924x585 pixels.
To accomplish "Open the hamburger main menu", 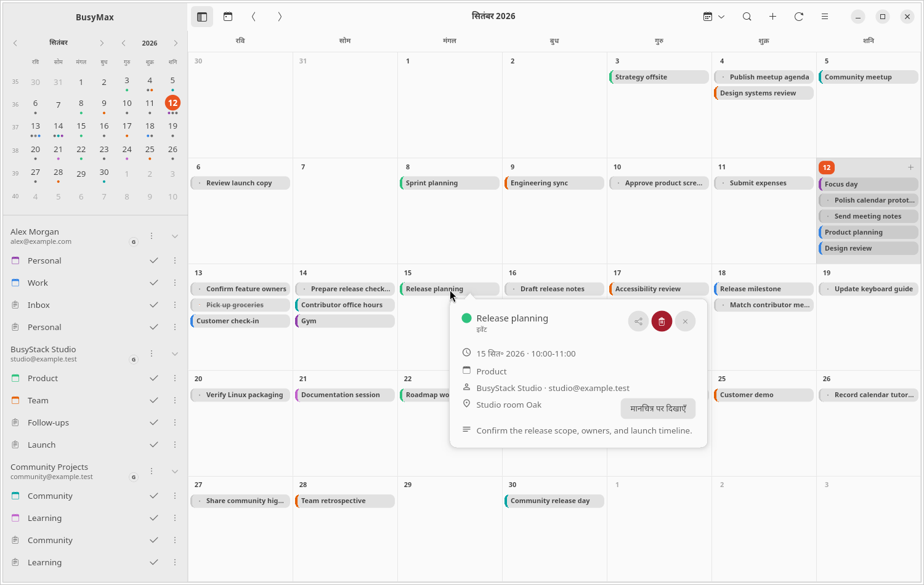I will click(x=825, y=17).
